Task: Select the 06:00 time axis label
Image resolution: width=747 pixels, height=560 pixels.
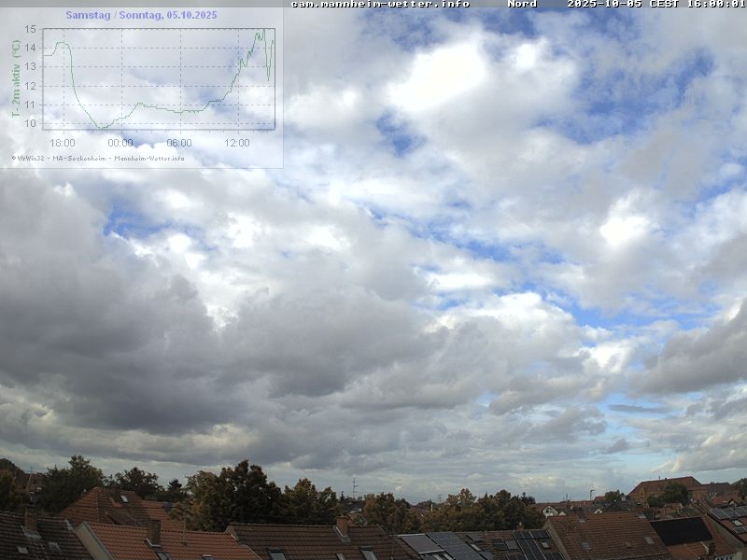Action: pos(179,143)
